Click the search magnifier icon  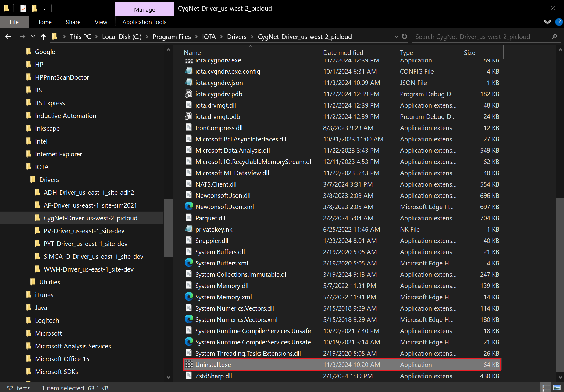[x=555, y=37]
